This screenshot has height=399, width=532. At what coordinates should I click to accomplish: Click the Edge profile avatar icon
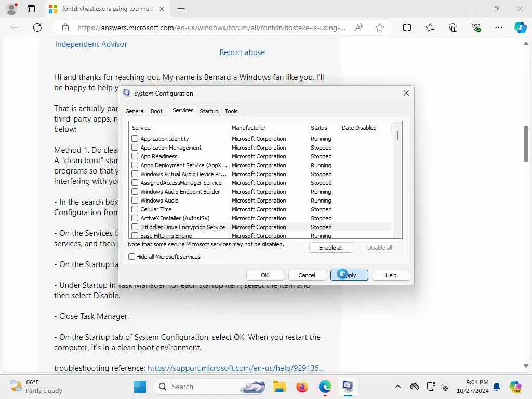point(11,9)
